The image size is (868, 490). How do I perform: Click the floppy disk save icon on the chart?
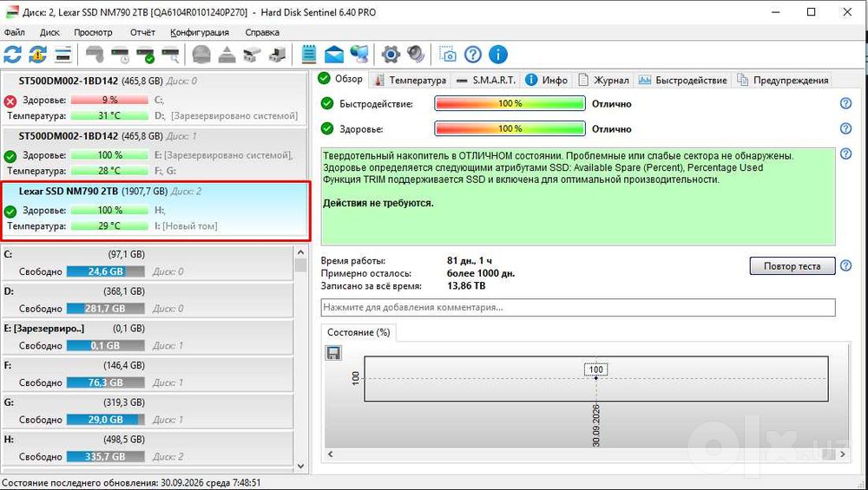coord(334,353)
